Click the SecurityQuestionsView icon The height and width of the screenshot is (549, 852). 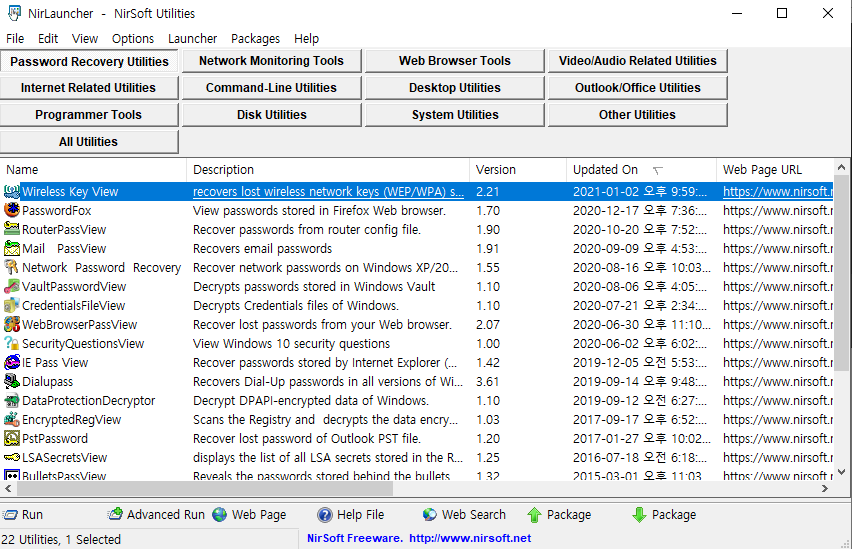click(x=11, y=343)
